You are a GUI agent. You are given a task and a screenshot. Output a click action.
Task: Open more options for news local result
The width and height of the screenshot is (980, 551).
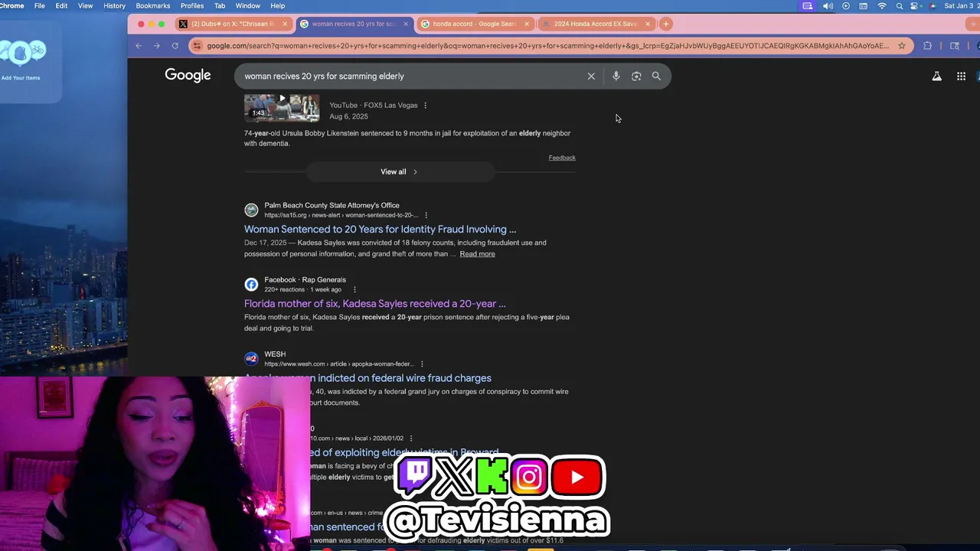[411, 439]
